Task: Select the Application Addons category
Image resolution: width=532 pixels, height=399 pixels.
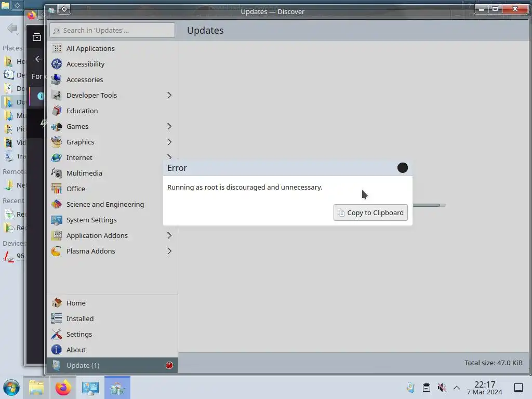Action: point(112,236)
